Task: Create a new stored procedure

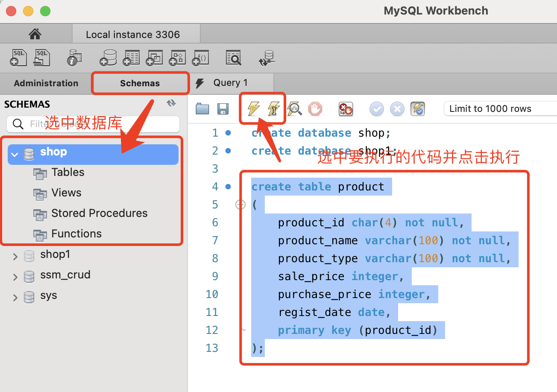Action: (177, 58)
